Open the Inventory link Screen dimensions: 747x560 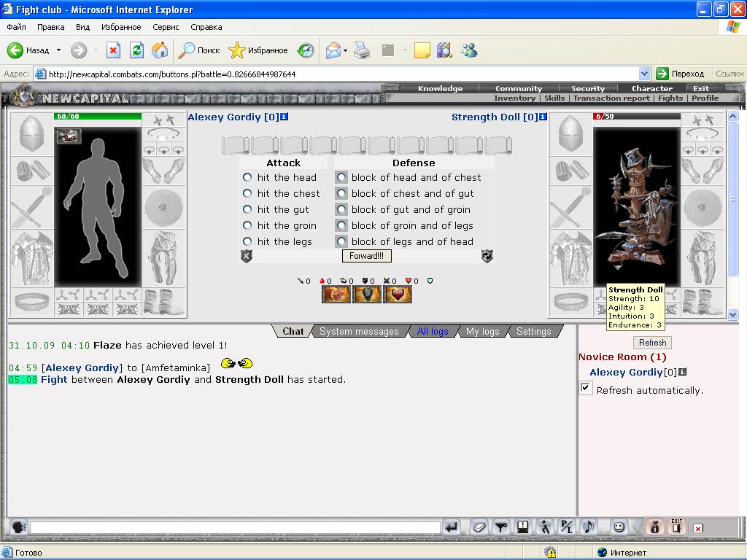click(x=514, y=98)
